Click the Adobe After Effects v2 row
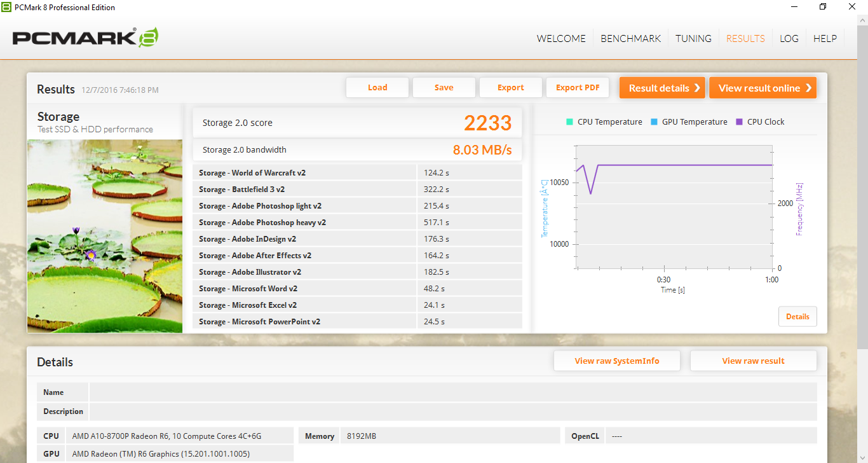Viewport: 868px width, 463px height. click(x=357, y=255)
